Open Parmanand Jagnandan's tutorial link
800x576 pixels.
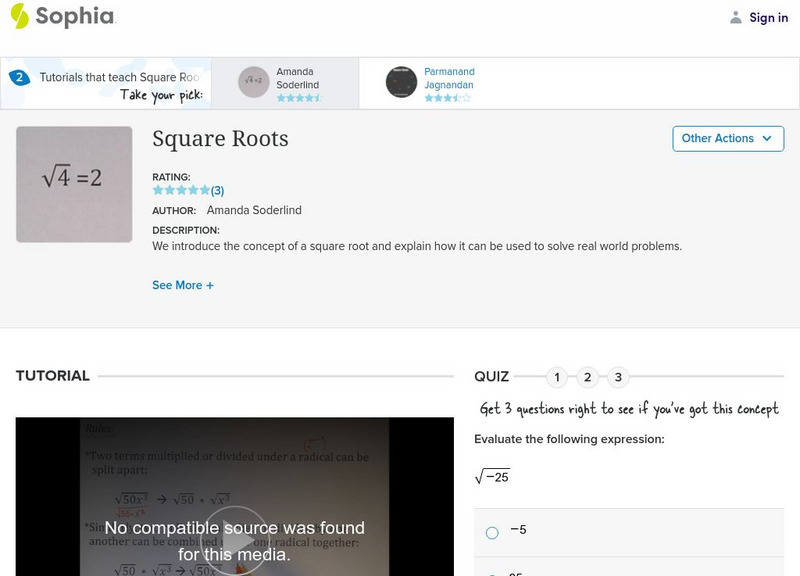pyautogui.click(x=449, y=78)
